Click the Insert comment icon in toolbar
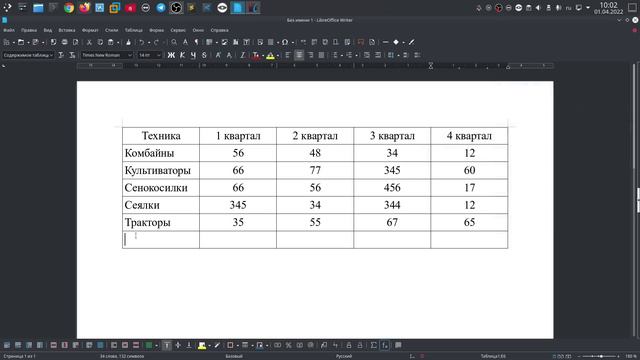This screenshot has height=360, width=640. point(360,42)
